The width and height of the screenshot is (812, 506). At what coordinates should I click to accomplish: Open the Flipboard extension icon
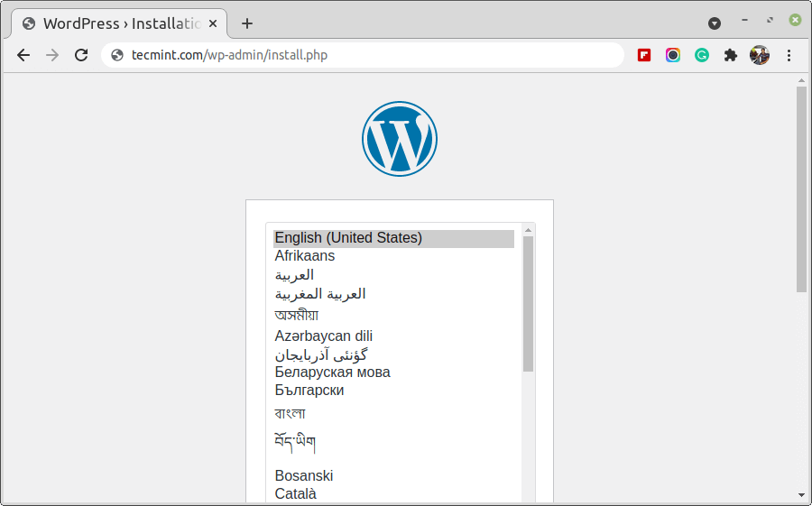644,55
